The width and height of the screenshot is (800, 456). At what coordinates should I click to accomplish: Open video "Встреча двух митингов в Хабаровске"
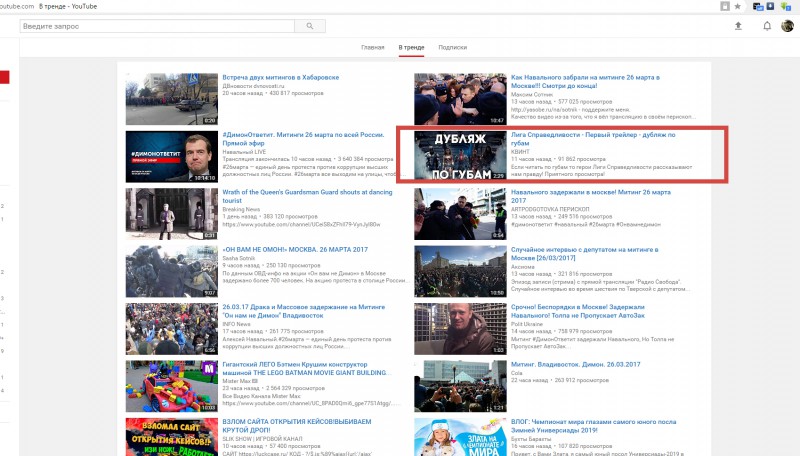(x=281, y=78)
